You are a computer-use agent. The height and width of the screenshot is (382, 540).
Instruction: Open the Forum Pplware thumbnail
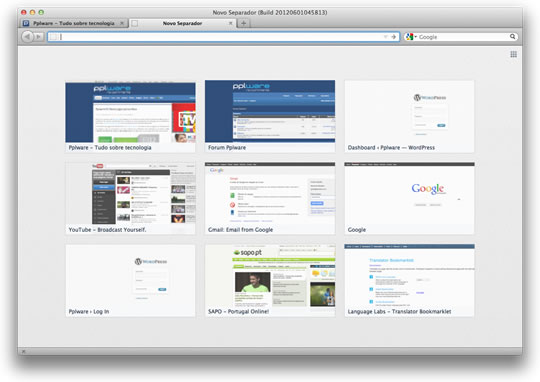coord(270,116)
